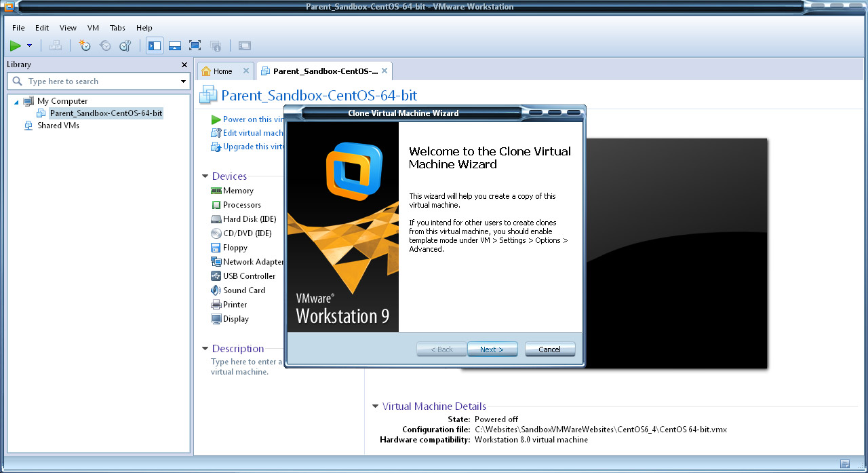Click the VM icon beside Parent_Sandbox-CentOS-64-bit heading
The image size is (868, 473).
click(x=208, y=95)
